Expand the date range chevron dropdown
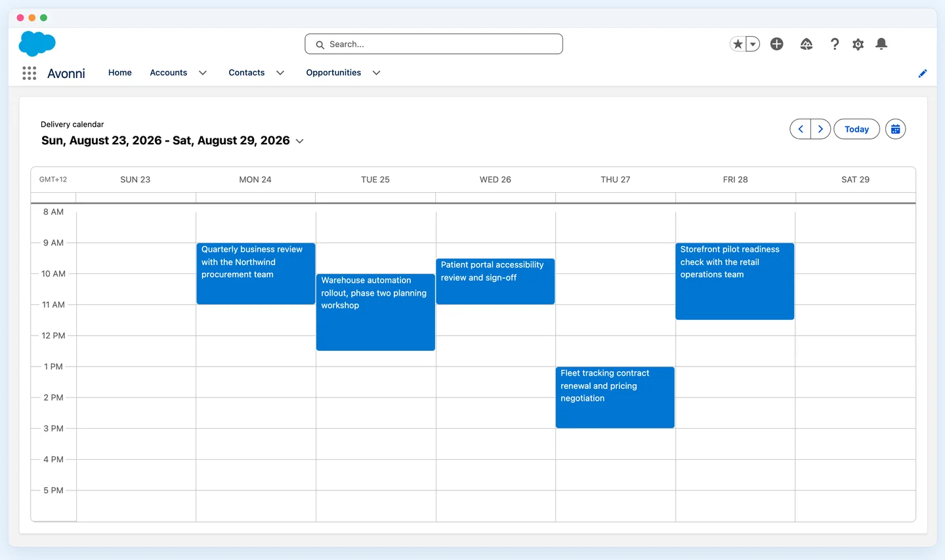 (300, 141)
